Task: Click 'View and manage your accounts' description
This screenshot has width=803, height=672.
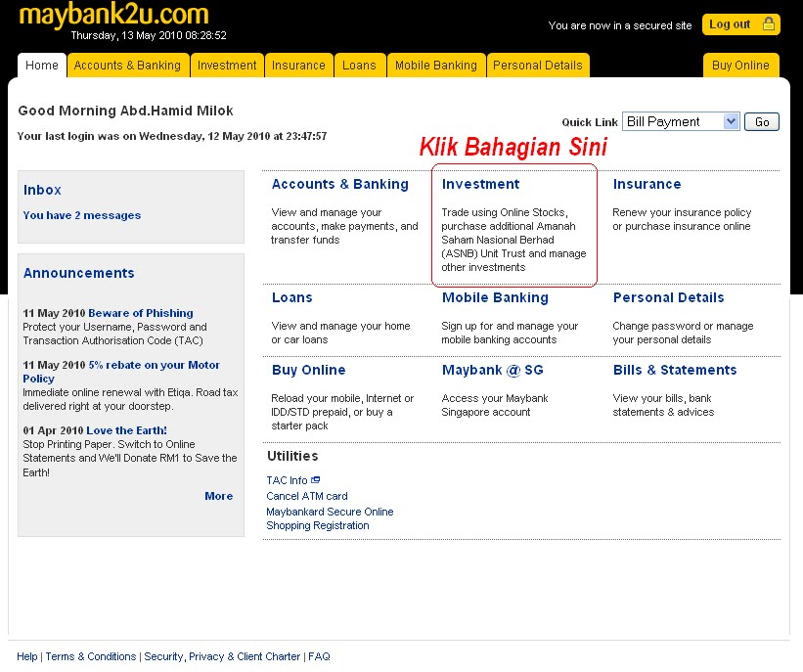Action: click(x=344, y=226)
